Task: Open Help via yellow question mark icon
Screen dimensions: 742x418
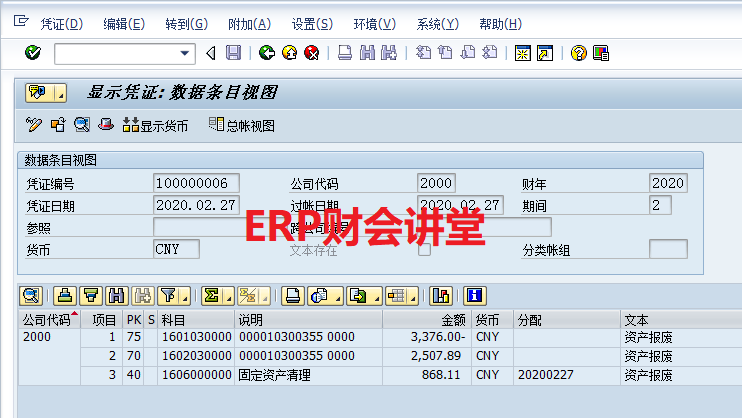Action: pyautogui.click(x=578, y=53)
